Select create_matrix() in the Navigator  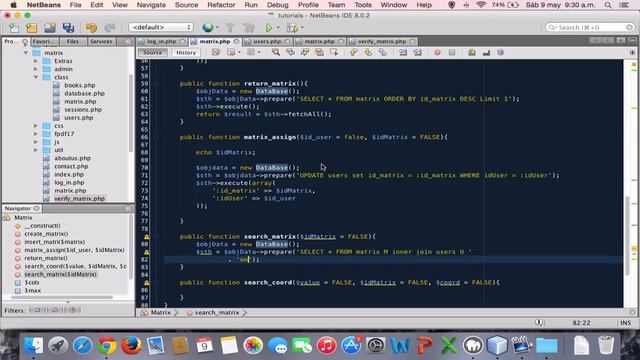coord(46,234)
